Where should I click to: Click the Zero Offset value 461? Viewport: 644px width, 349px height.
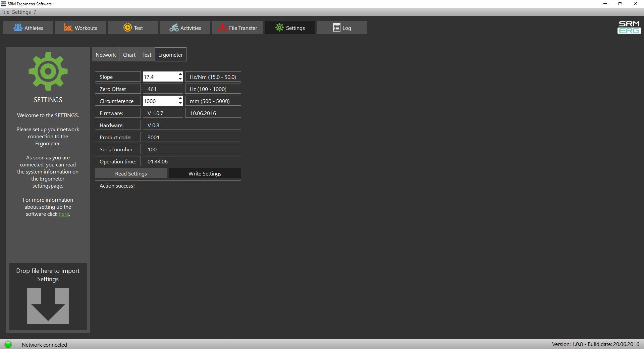pos(163,89)
